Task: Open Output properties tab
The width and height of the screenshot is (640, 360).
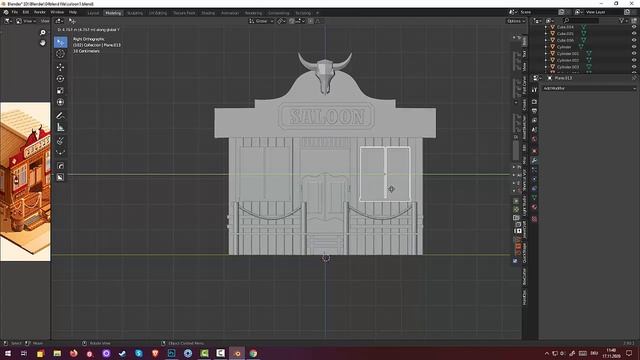Action: (534, 111)
